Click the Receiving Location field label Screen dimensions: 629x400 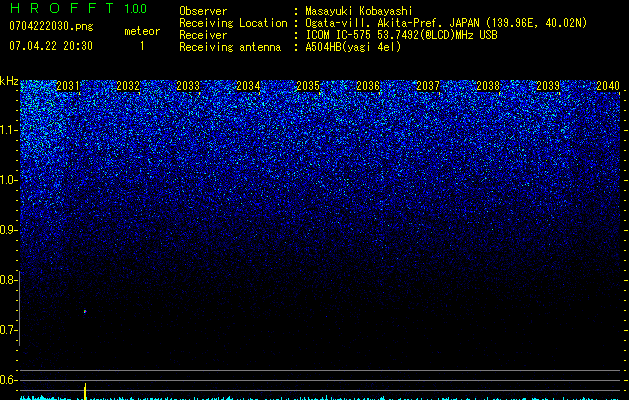pyautogui.click(x=233, y=23)
